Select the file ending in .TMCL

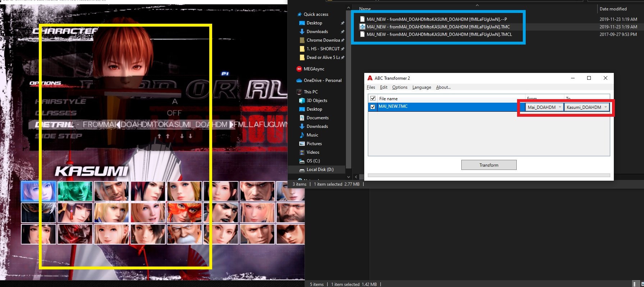(439, 34)
